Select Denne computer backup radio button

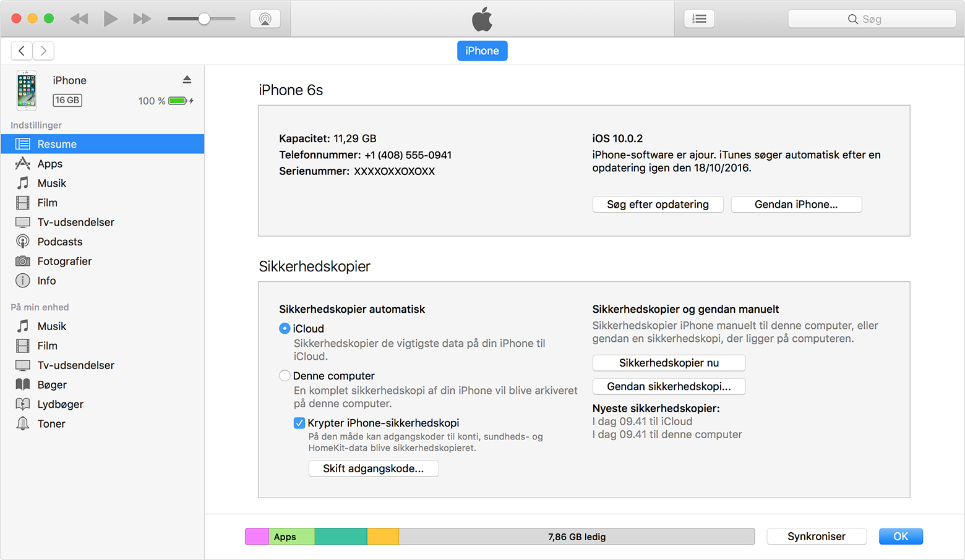pyautogui.click(x=285, y=375)
